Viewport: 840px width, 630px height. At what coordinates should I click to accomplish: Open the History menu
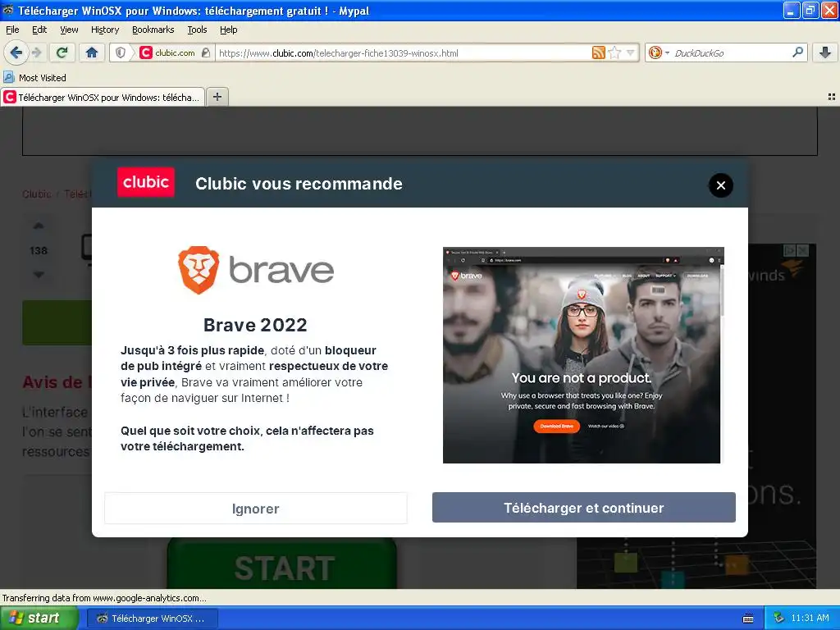pyautogui.click(x=105, y=30)
